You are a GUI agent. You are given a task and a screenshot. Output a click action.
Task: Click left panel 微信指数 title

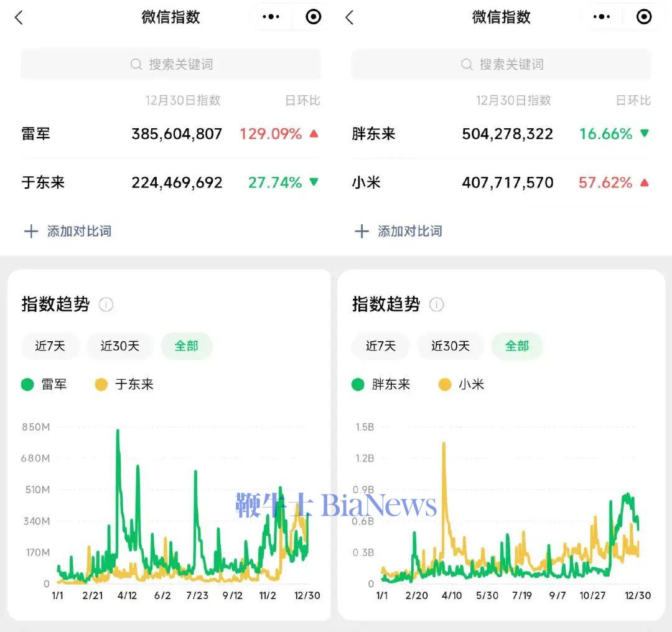pyautogui.click(x=171, y=17)
